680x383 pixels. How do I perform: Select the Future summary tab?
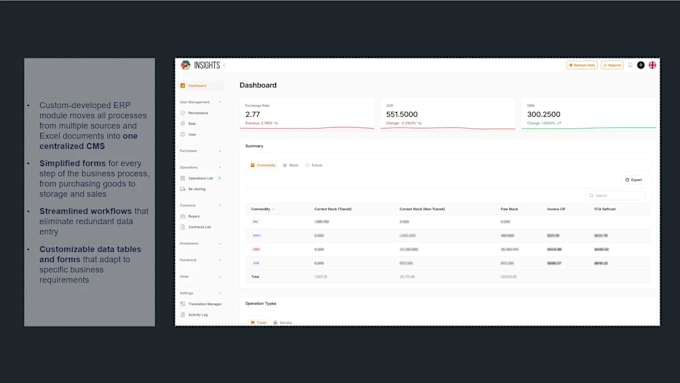click(314, 165)
